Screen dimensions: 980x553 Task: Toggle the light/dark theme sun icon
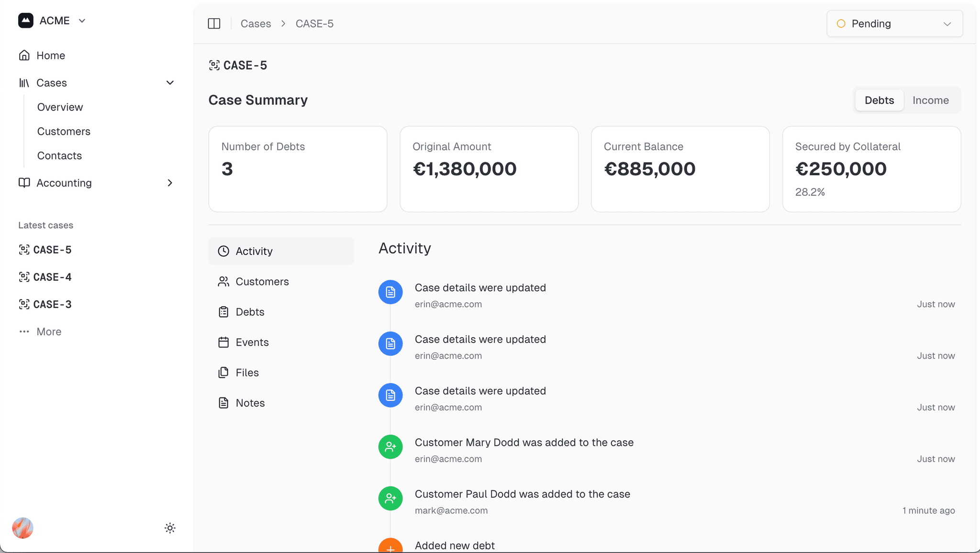coord(170,528)
